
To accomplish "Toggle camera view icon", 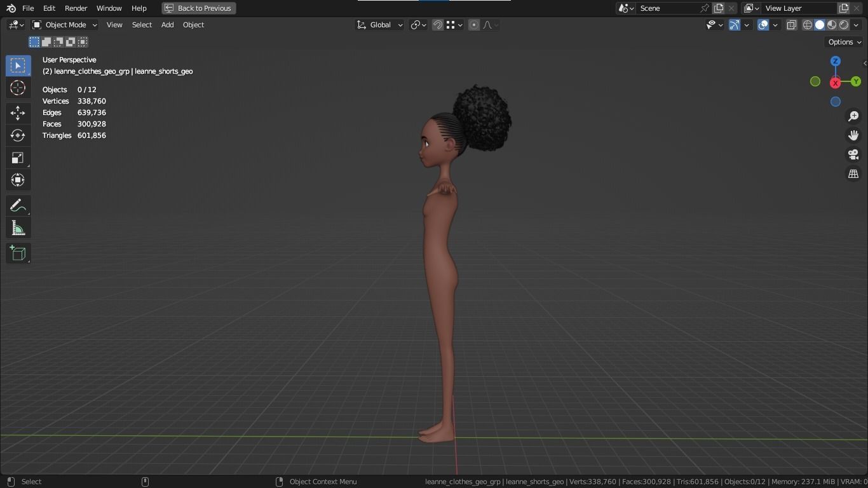I will 853,154.
